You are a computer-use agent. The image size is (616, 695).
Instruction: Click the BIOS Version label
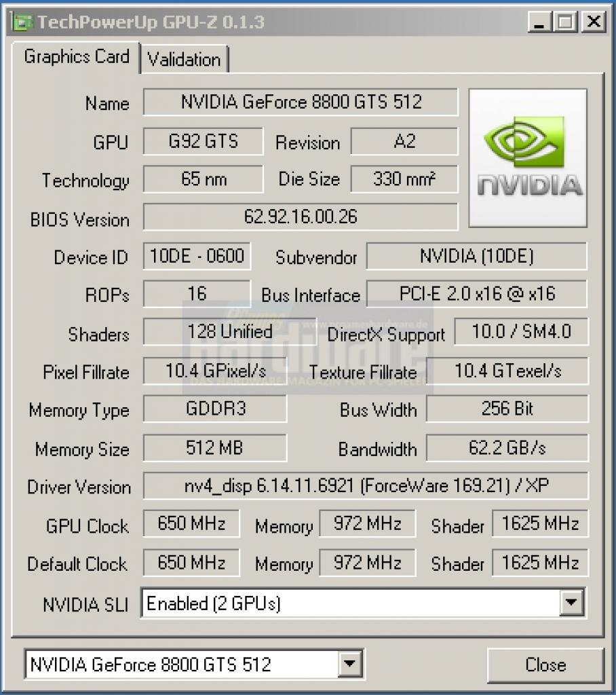80,220
